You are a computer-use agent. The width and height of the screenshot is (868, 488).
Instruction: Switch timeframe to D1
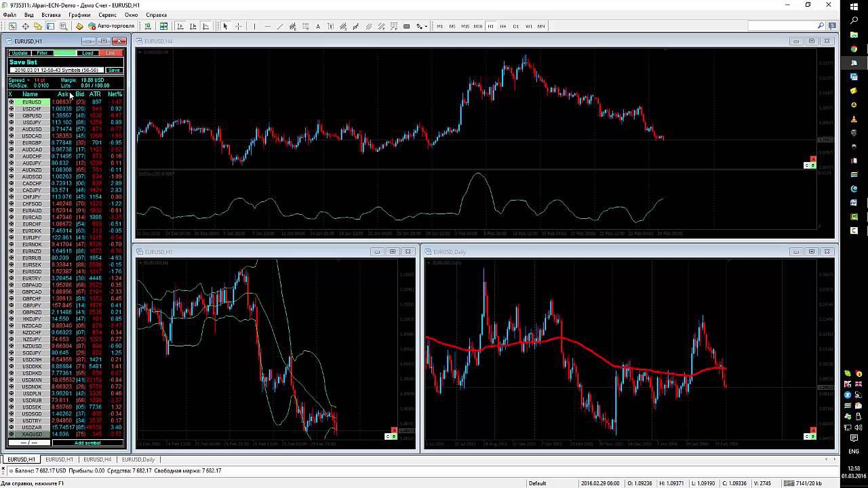click(x=515, y=26)
